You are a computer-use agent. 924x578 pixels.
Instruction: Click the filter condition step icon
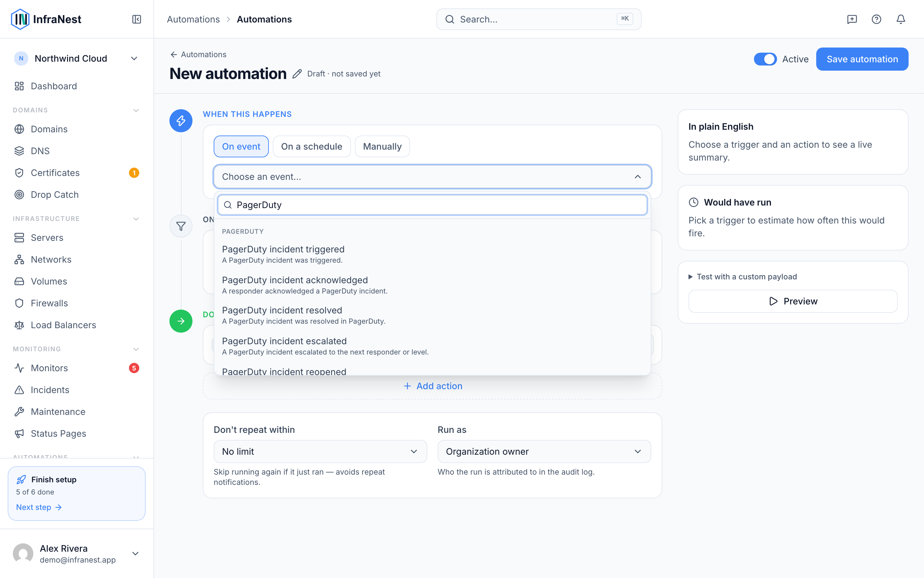[x=181, y=226]
